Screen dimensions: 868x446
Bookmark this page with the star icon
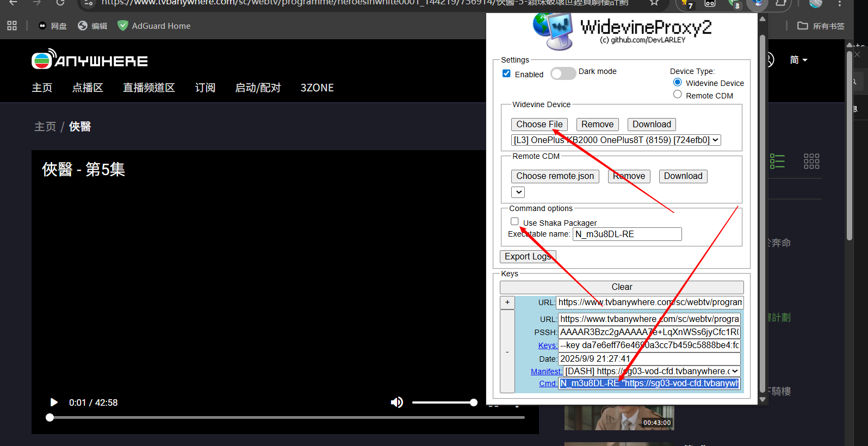(654, 3)
